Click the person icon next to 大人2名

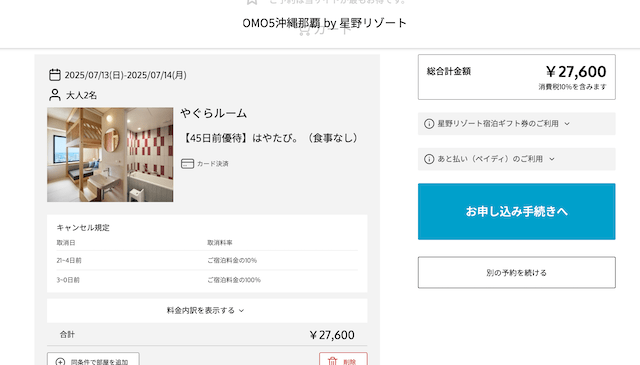[x=55, y=95]
